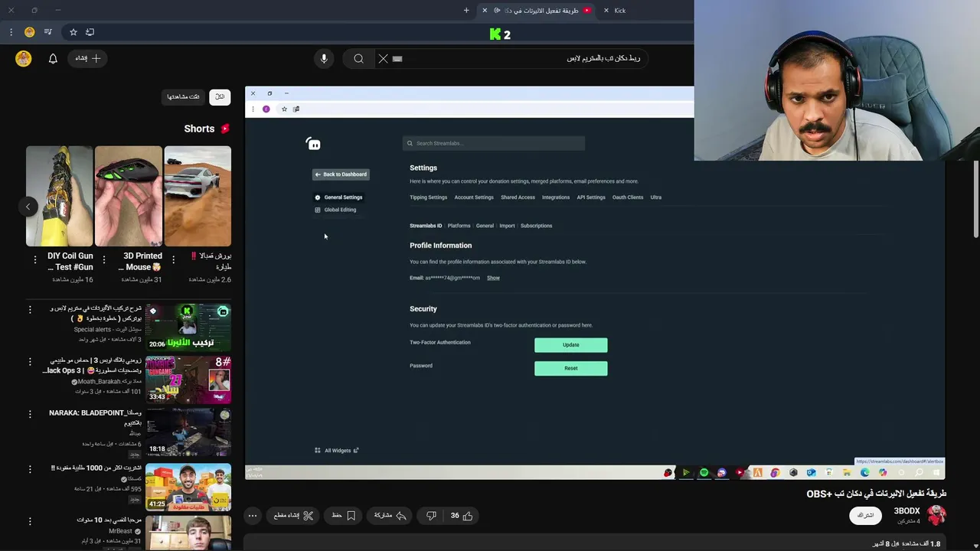Open the API Settings tab

pyautogui.click(x=591, y=197)
